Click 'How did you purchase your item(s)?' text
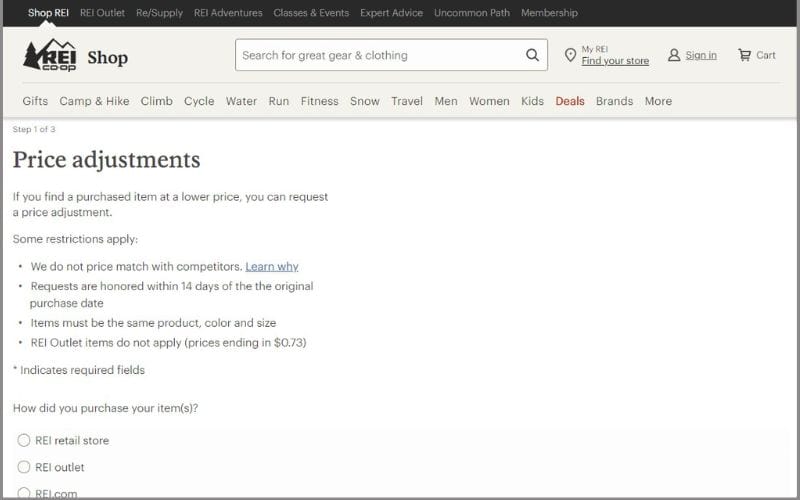 click(x=106, y=408)
